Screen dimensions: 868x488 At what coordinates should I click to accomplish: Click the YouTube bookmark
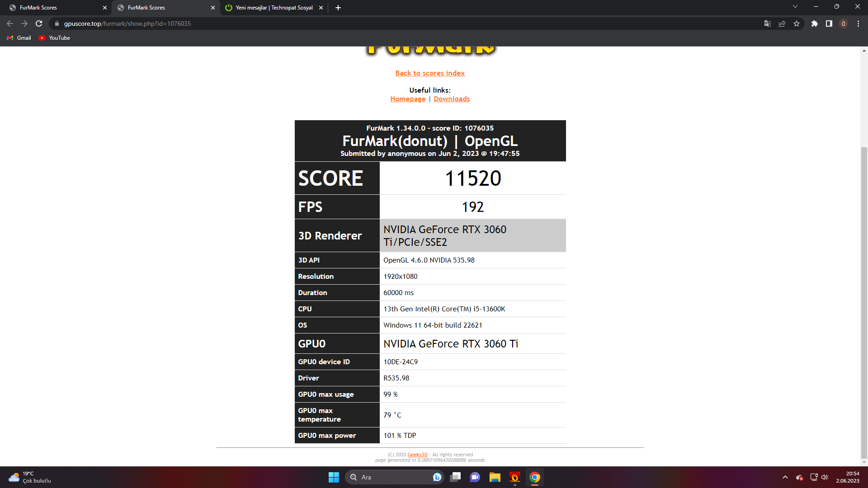(54, 38)
